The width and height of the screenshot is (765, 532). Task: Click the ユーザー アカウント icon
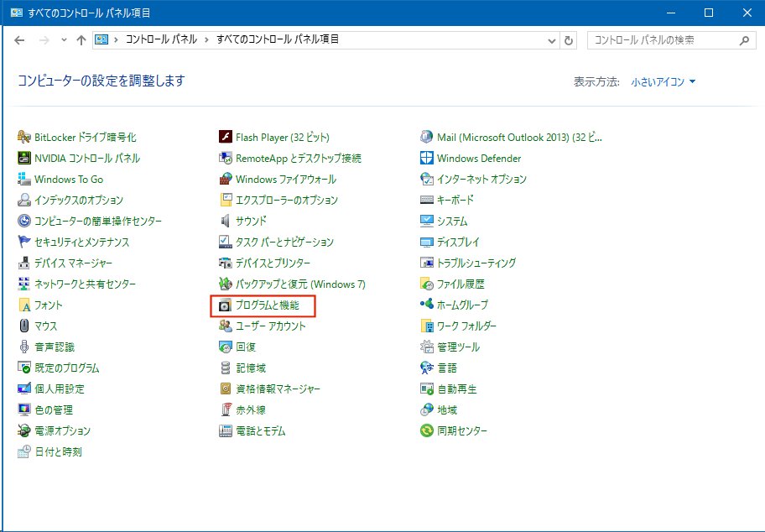[226, 326]
